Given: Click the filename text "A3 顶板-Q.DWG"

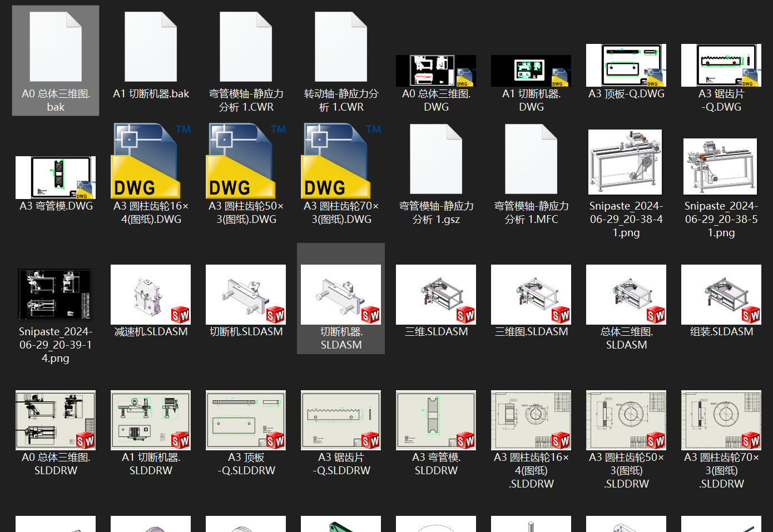Looking at the screenshot, I should click(626, 94).
